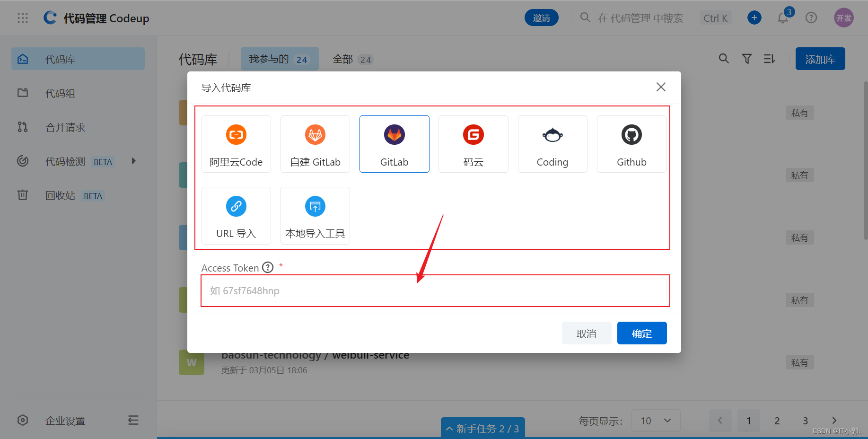Click the Access Token help icon

point(268,267)
